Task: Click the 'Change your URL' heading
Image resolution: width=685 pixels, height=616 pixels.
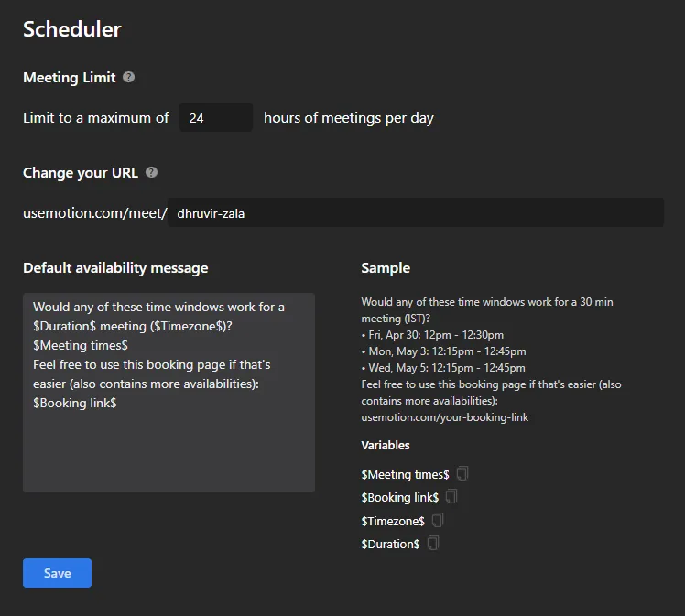Action: (x=81, y=172)
